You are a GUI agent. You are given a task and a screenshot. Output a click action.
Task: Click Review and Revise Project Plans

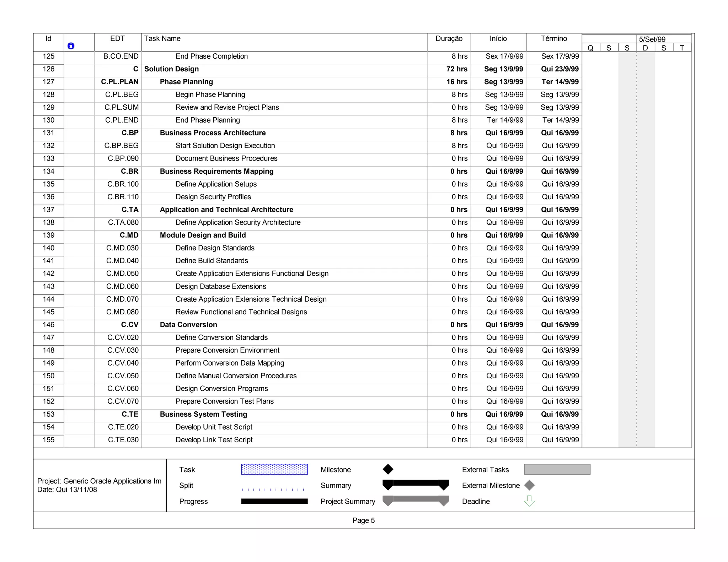(227, 107)
